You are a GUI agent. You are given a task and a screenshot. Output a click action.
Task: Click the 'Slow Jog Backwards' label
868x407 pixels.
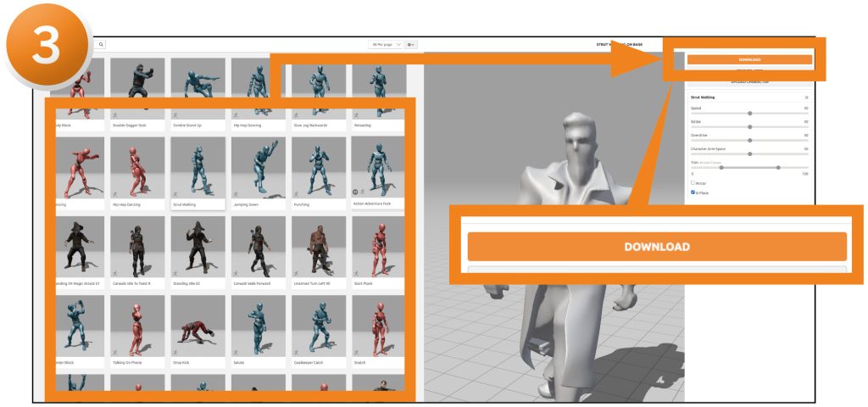coord(309,125)
